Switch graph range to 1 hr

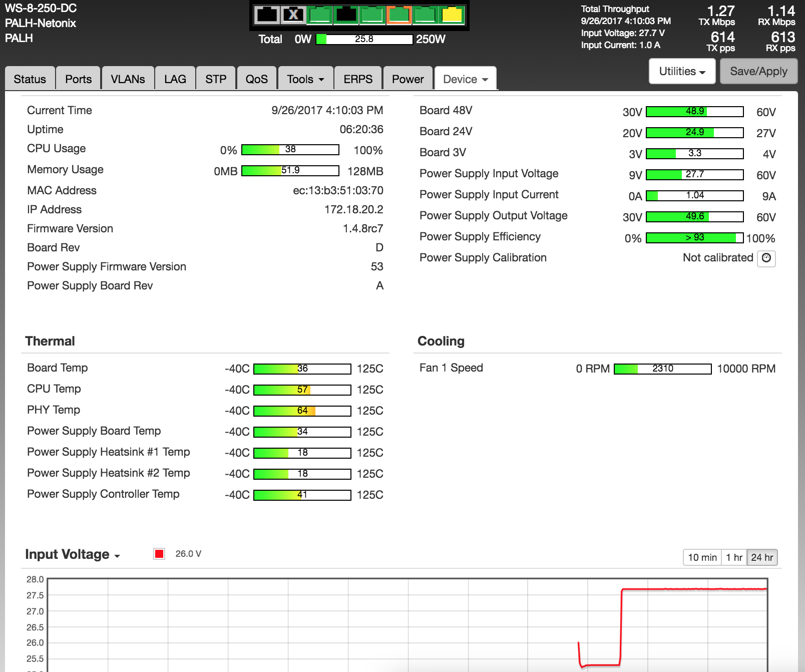(x=734, y=557)
